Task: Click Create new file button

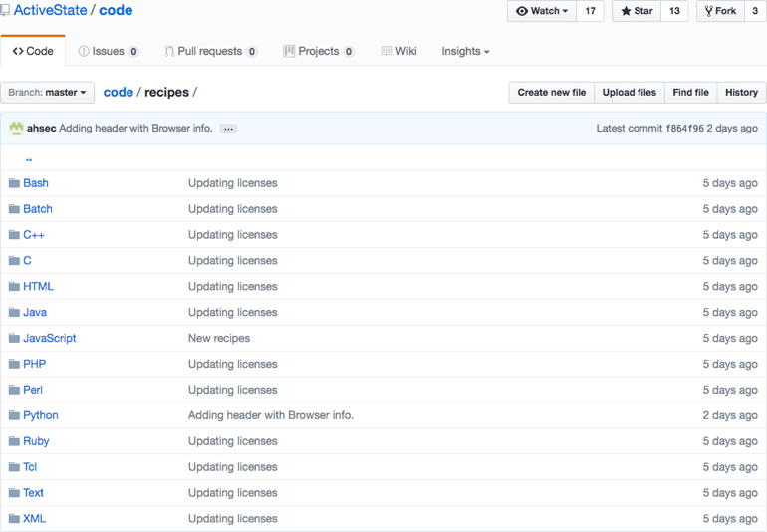Action: 552,92
